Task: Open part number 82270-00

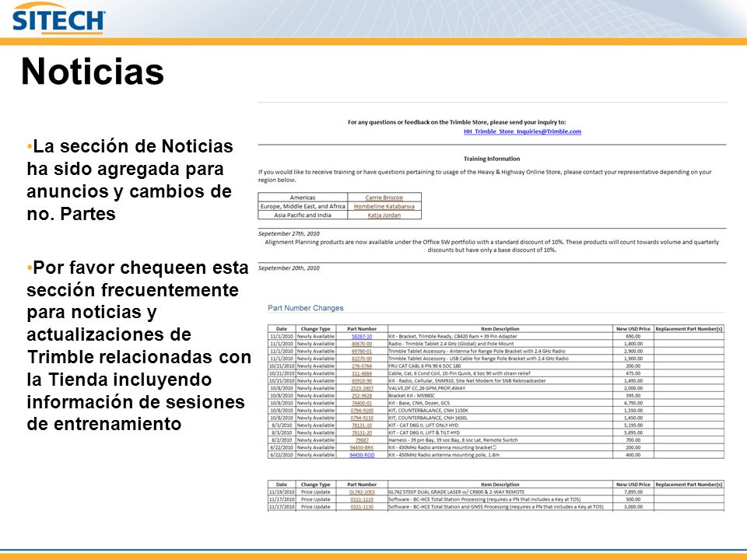Action: pos(362,359)
